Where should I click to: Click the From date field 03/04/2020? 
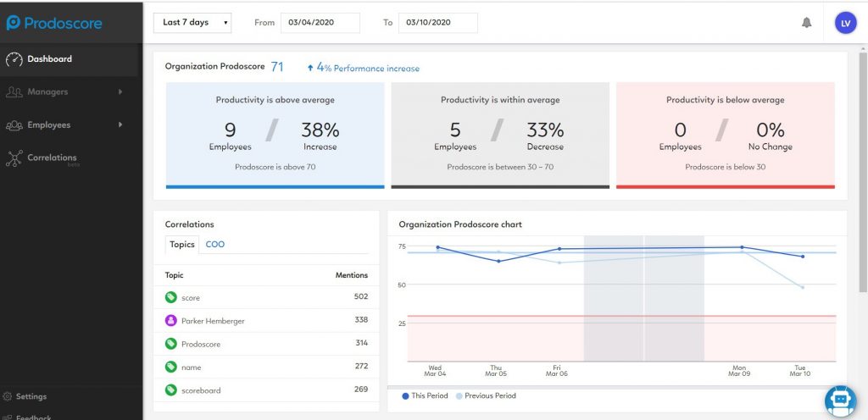click(x=320, y=23)
